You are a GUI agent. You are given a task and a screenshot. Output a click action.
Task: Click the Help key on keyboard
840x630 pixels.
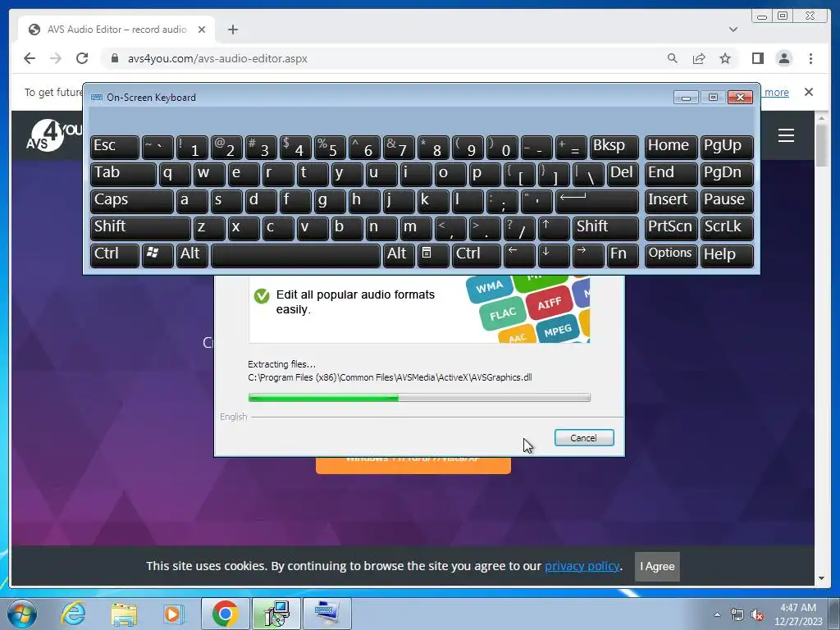coord(727,255)
